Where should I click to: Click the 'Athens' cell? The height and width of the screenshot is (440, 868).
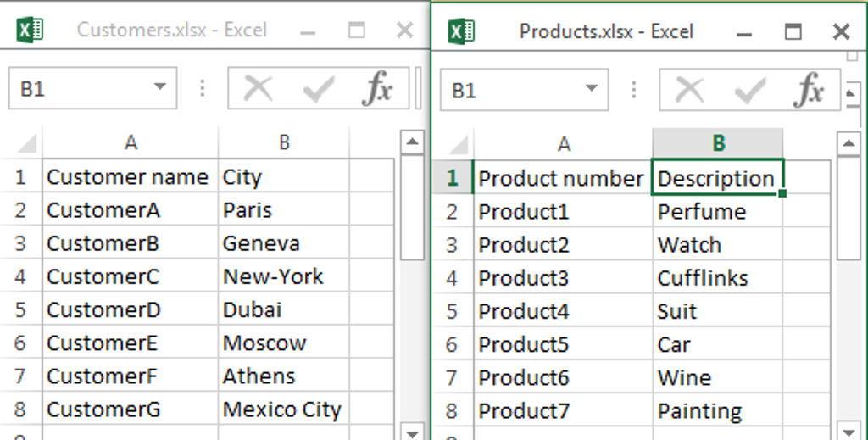(x=284, y=376)
